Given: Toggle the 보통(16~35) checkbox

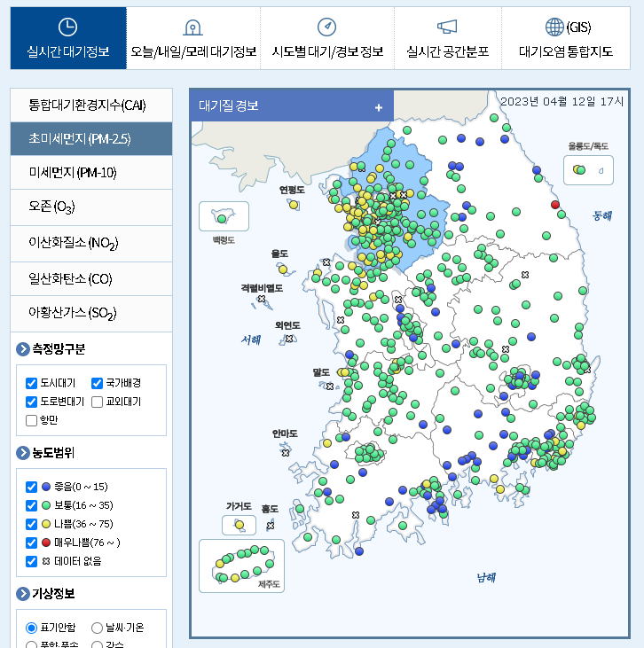Looking at the screenshot, I should pyautogui.click(x=31, y=505).
